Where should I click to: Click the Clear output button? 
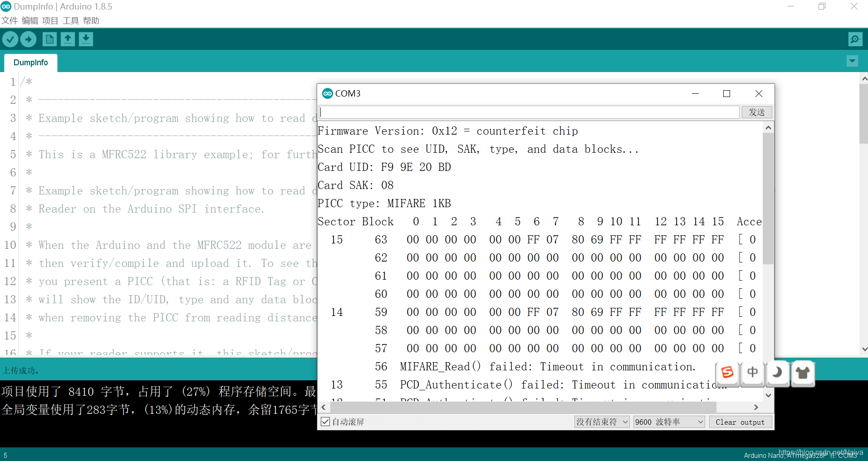click(740, 422)
